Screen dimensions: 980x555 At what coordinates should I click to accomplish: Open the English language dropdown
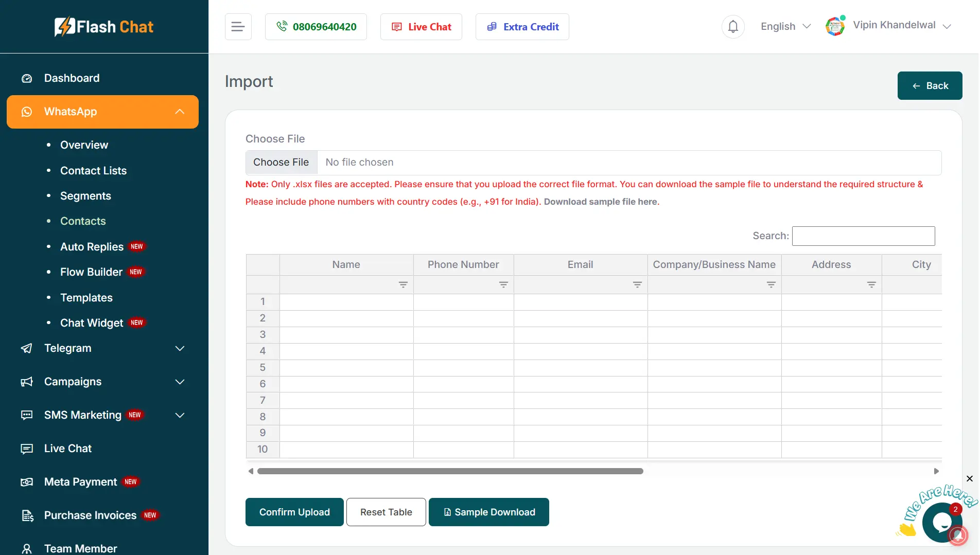point(785,27)
